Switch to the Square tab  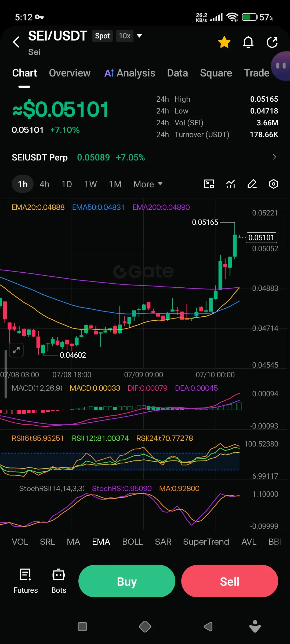point(216,73)
